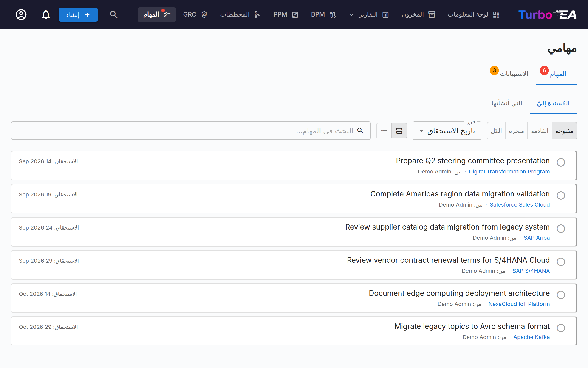Filter tasks by منجزة status
588x368 pixels.
tap(516, 131)
